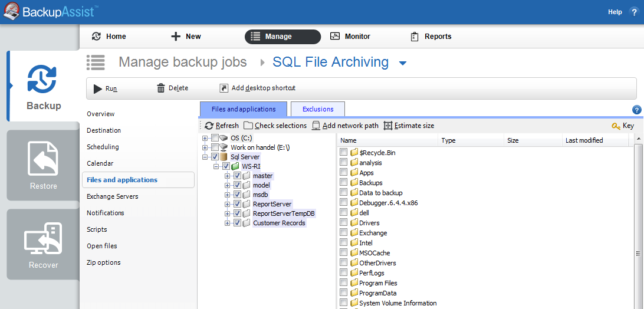Go to the Home tab

pos(109,37)
